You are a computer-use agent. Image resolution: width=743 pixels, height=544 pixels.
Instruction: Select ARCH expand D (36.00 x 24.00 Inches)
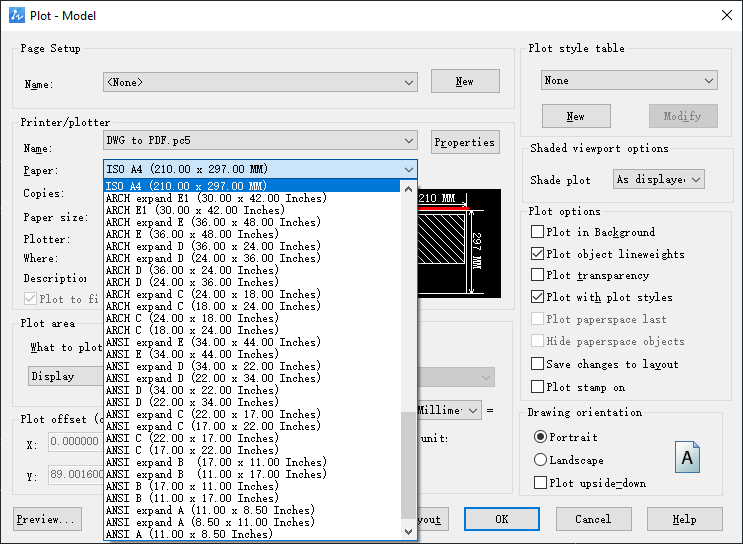252,246
